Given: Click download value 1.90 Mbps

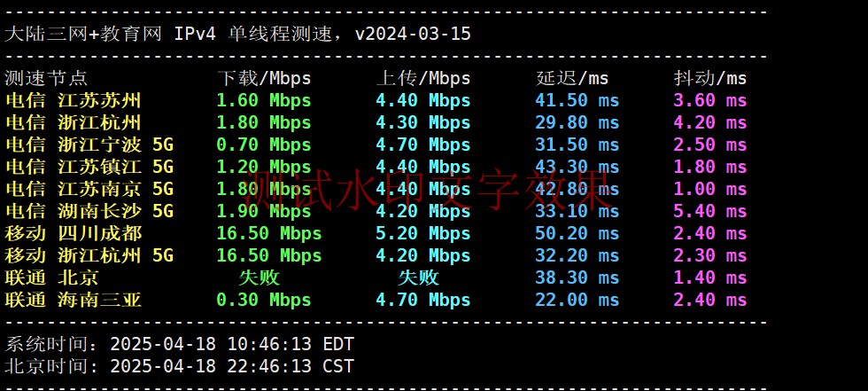Looking at the screenshot, I should click(x=264, y=211).
